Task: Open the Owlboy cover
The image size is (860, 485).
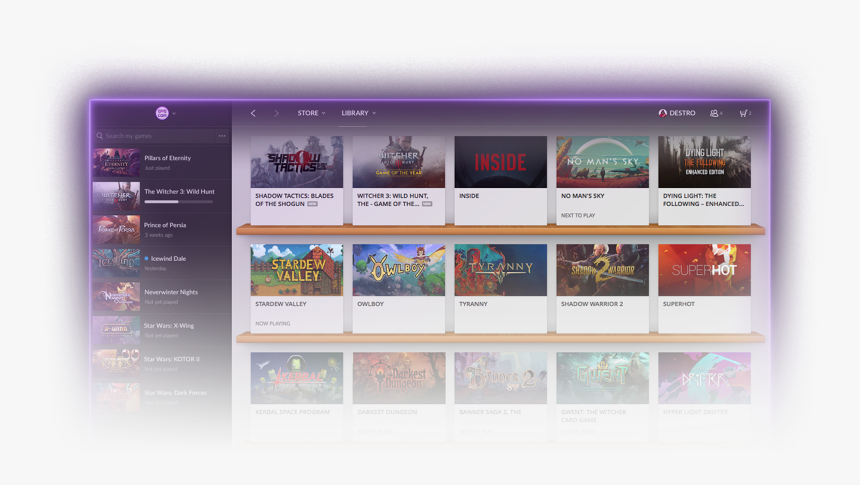Action: pyautogui.click(x=399, y=270)
